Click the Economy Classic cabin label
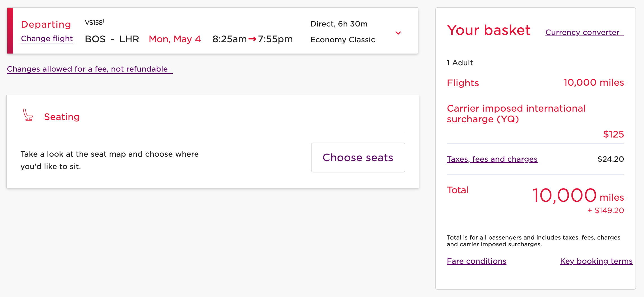This screenshot has height=297, width=644. click(343, 40)
